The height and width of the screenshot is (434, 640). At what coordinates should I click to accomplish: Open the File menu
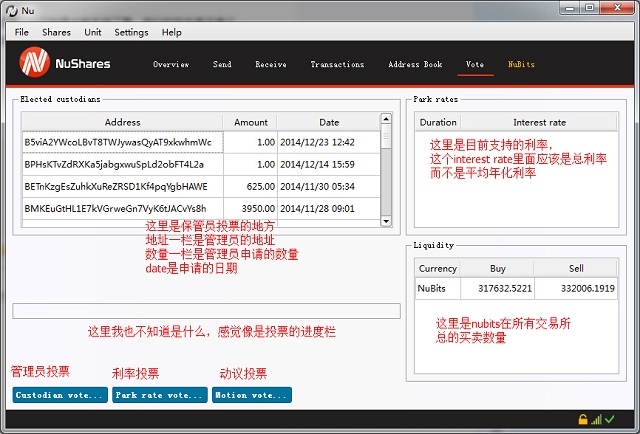pyautogui.click(x=22, y=32)
